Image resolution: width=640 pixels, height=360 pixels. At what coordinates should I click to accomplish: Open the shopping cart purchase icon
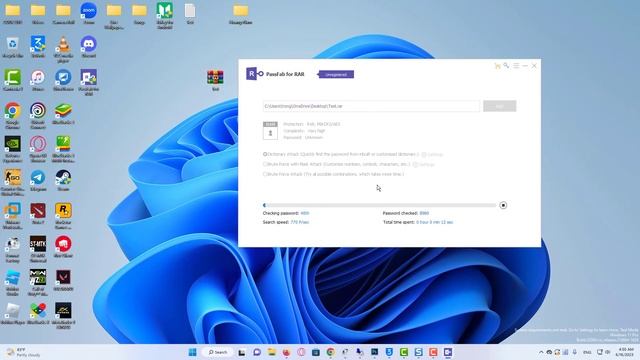coord(497,66)
